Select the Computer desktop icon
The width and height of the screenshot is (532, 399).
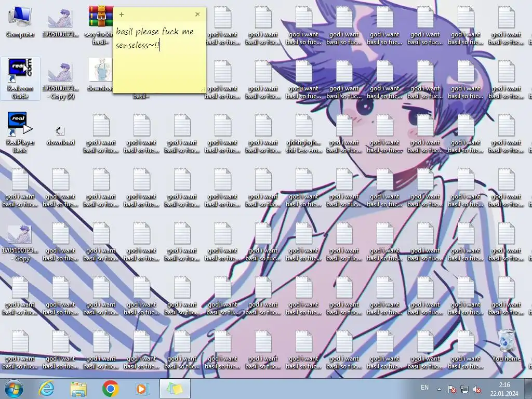20,22
